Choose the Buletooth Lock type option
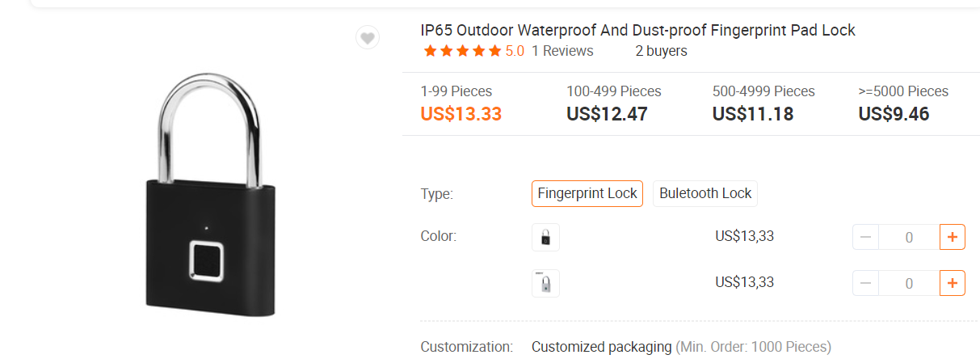 click(x=705, y=193)
